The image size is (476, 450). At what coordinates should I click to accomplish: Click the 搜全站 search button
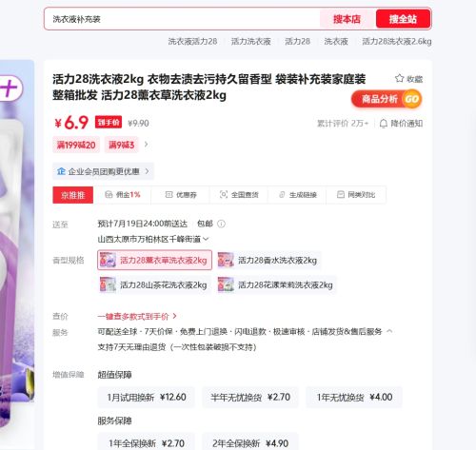403,19
